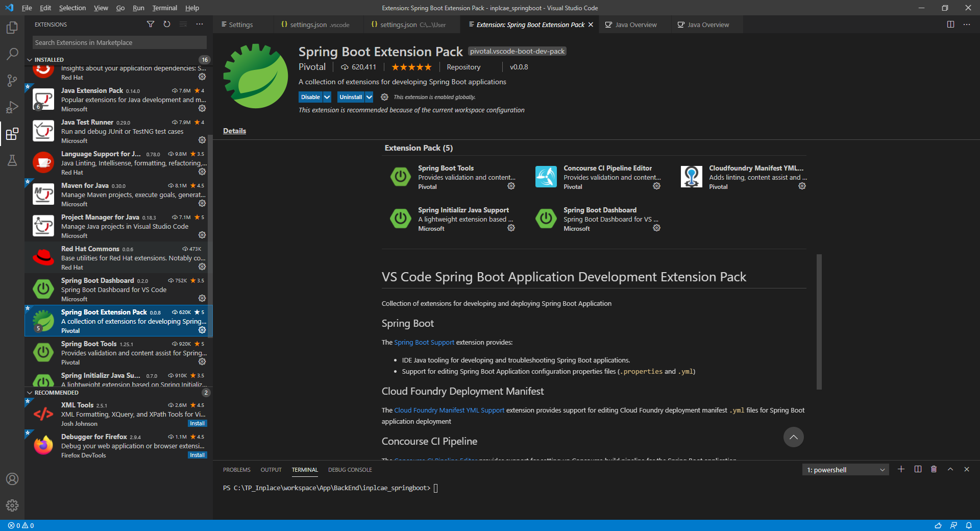Kill the terminal with trash icon
Image resolution: width=980 pixels, height=531 pixels.
click(x=934, y=469)
